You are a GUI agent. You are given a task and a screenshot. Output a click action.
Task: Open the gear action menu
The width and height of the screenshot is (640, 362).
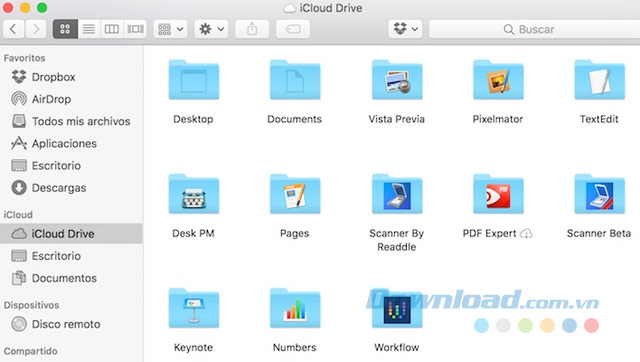pyautogui.click(x=211, y=29)
